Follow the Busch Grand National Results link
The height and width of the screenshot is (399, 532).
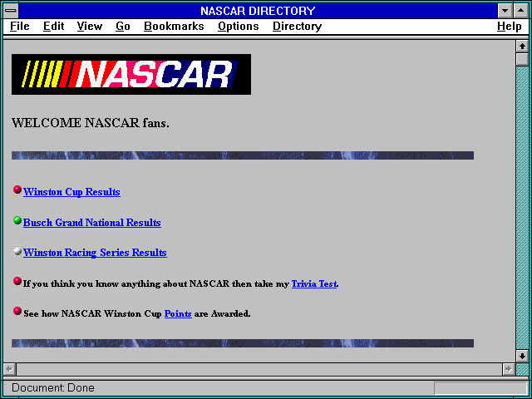[92, 223]
